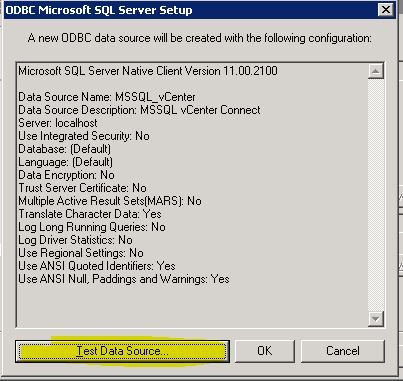Click the 'A new ODBC data source will be created' text
The width and height of the screenshot is (403, 381).
(200, 38)
